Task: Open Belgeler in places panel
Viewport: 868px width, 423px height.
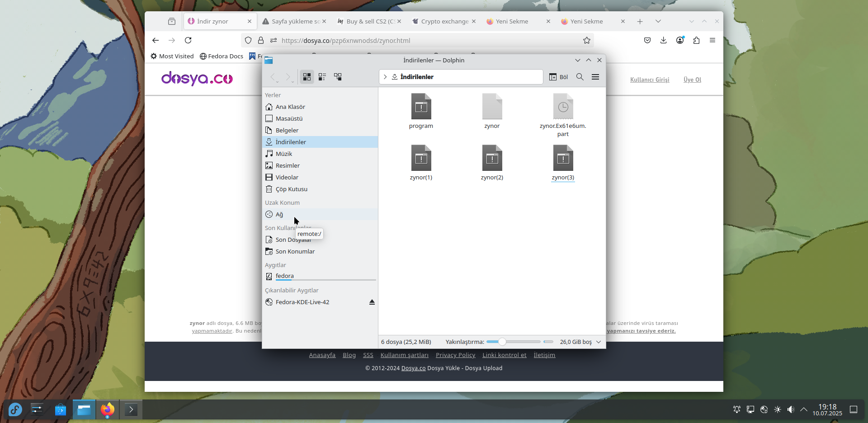Action: 320,130
